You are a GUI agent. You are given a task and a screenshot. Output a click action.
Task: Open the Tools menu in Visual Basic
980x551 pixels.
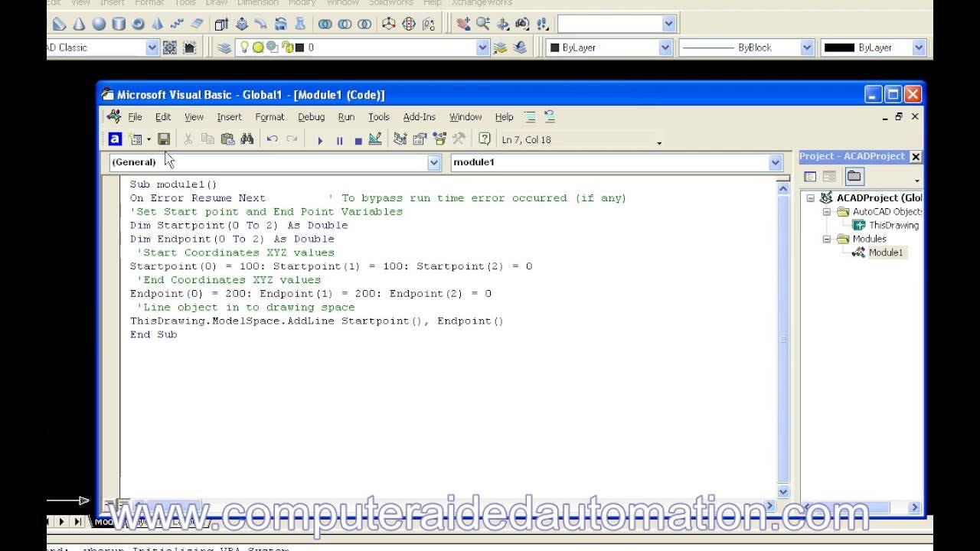(379, 117)
